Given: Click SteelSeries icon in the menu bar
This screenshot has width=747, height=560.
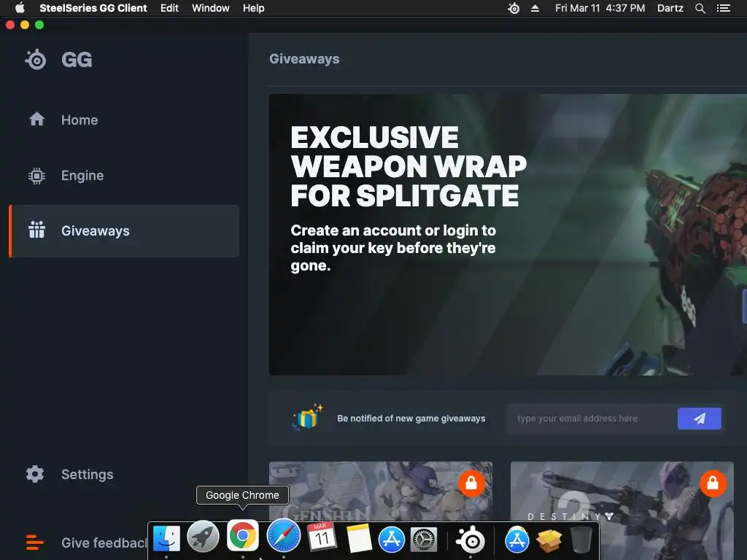Looking at the screenshot, I should [514, 8].
